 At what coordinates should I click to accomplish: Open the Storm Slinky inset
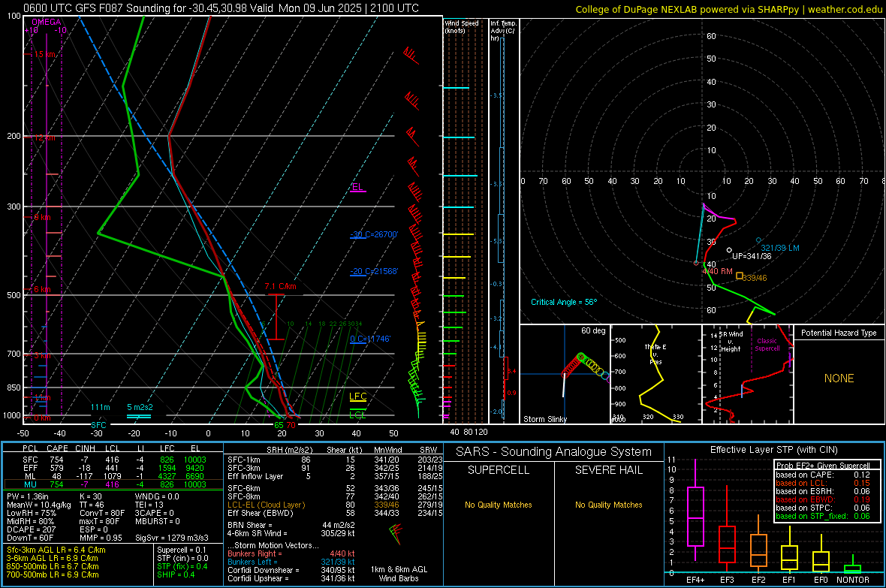(565, 374)
